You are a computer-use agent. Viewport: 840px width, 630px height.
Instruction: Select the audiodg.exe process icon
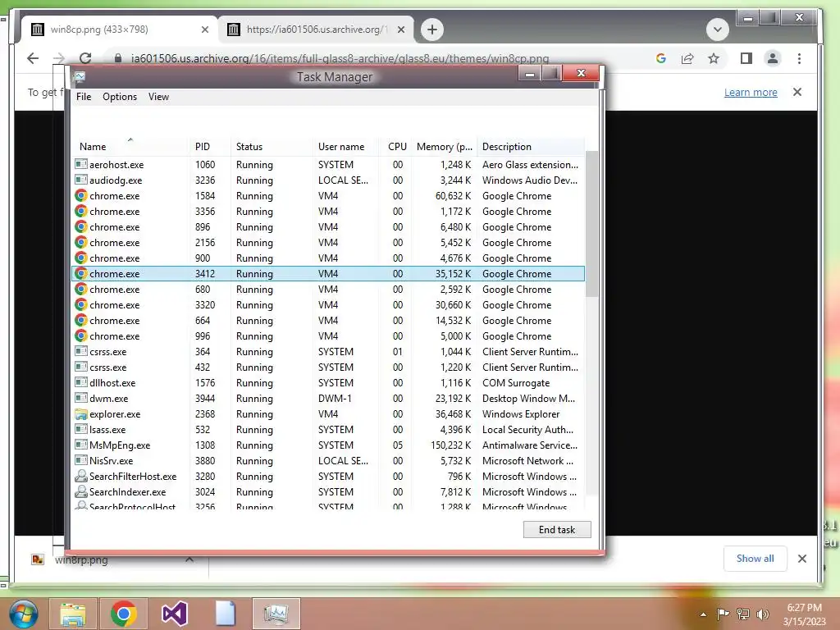(81, 180)
